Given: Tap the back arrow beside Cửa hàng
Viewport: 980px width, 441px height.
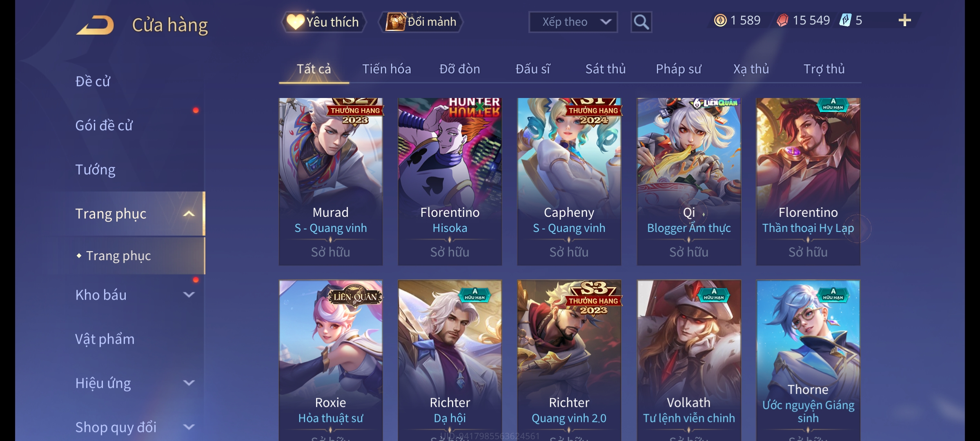Looking at the screenshot, I should pos(95,25).
